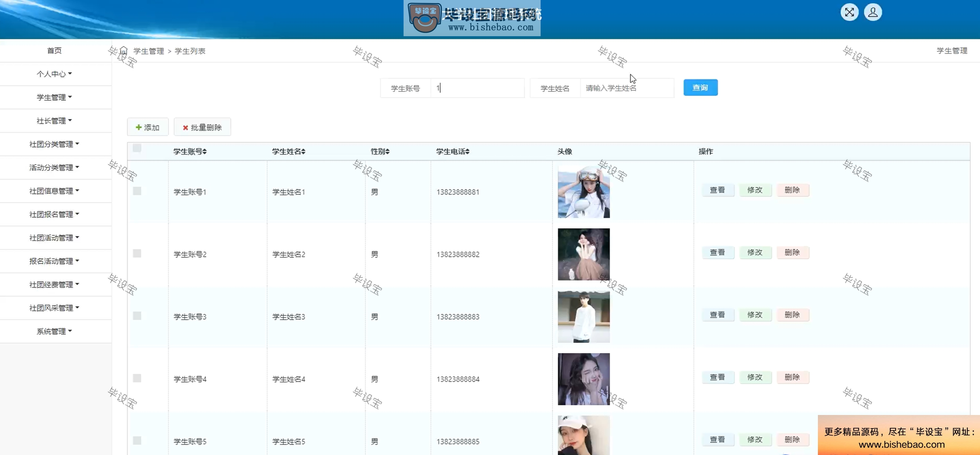Click 修改 for 学生账号3

pos(755,315)
